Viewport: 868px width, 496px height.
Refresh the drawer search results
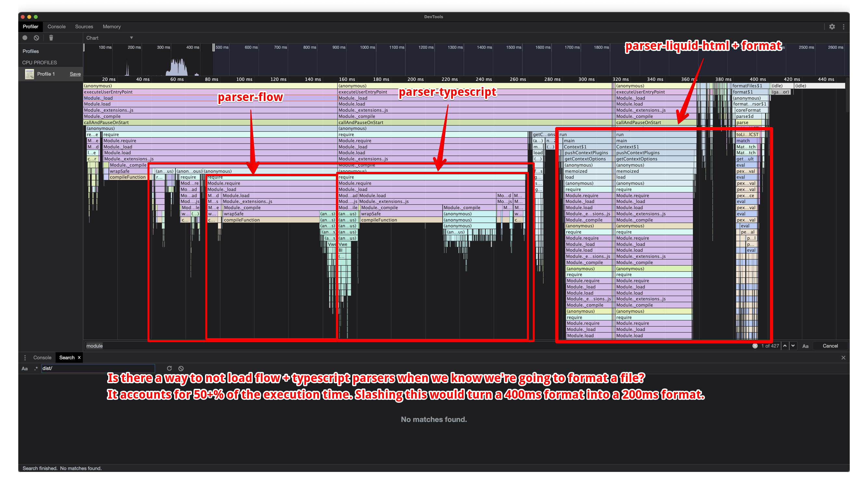click(169, 368)
